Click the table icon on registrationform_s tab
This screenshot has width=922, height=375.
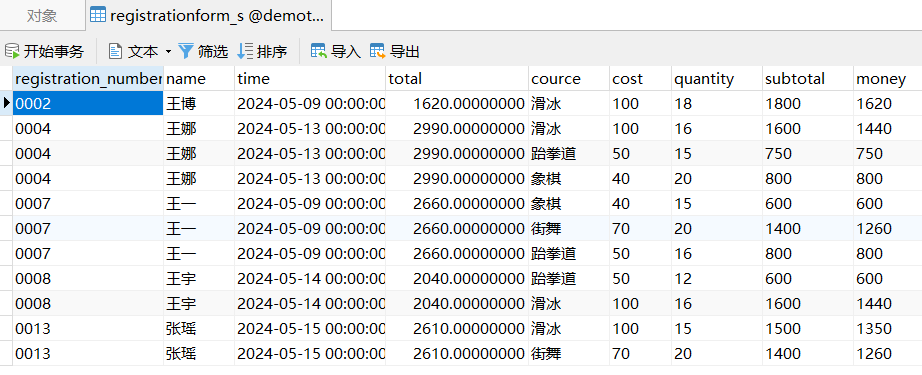98,16
